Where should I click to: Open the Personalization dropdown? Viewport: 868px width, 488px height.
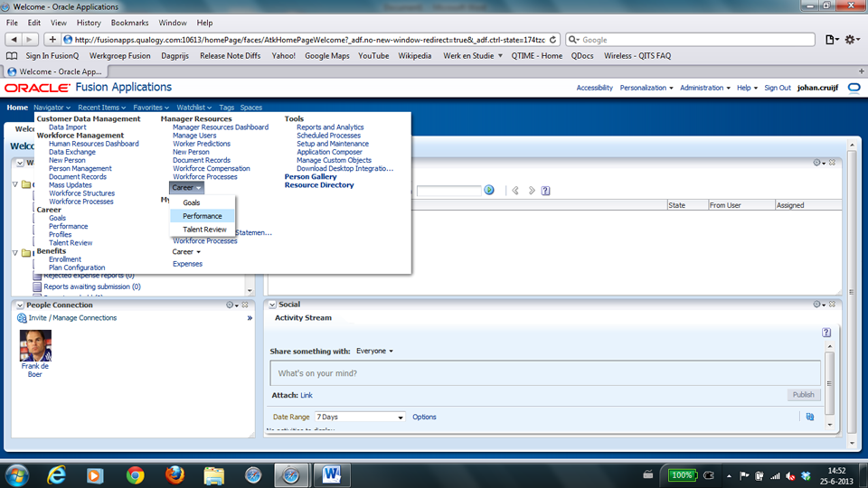646,88
